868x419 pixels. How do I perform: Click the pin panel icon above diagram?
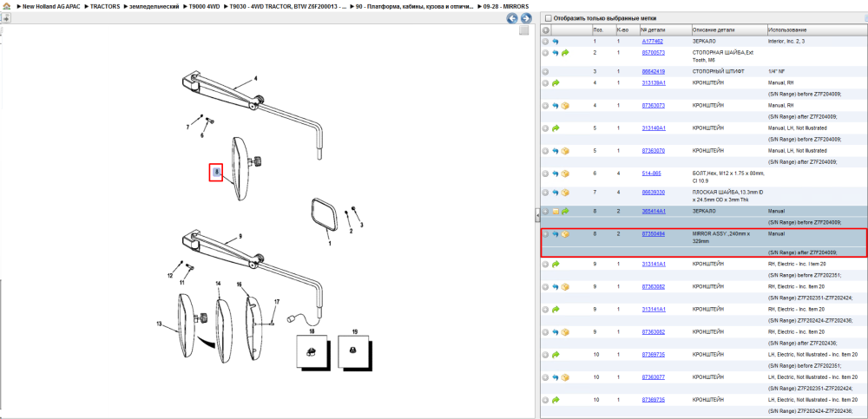[5, 18]
